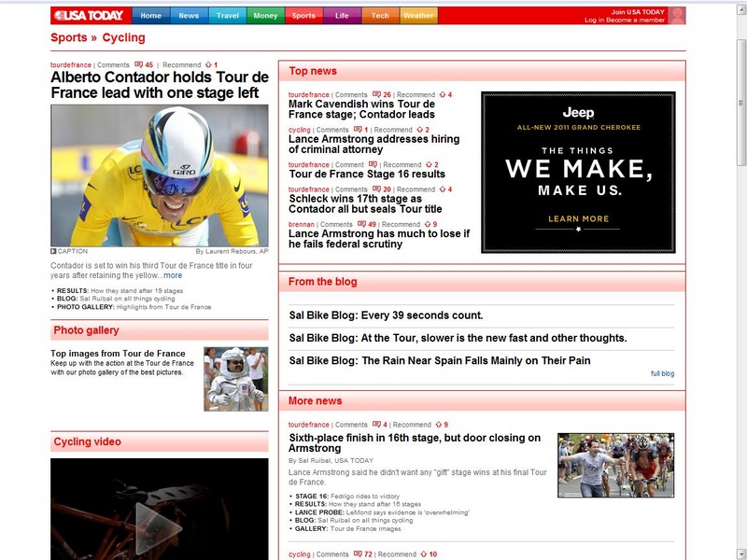
Task: Click Become a member link
Action: pos(635,20)
